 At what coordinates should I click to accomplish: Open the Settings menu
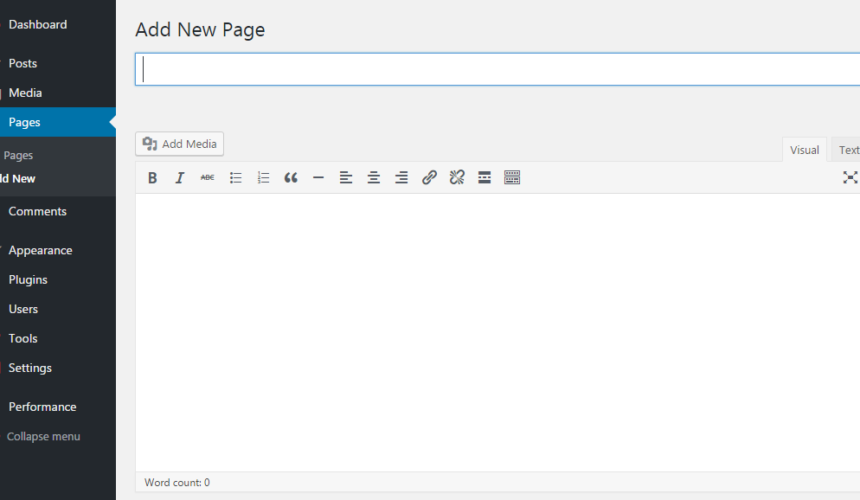tap(30, 368)
